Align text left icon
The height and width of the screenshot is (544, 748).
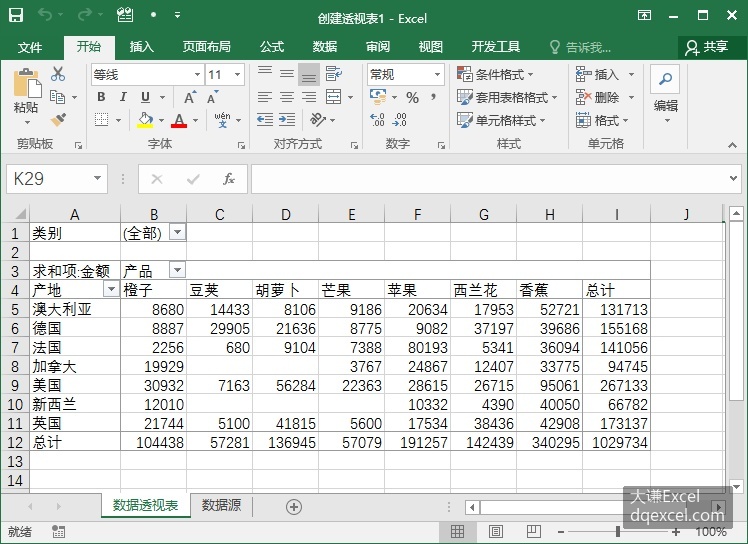point(265,97)
